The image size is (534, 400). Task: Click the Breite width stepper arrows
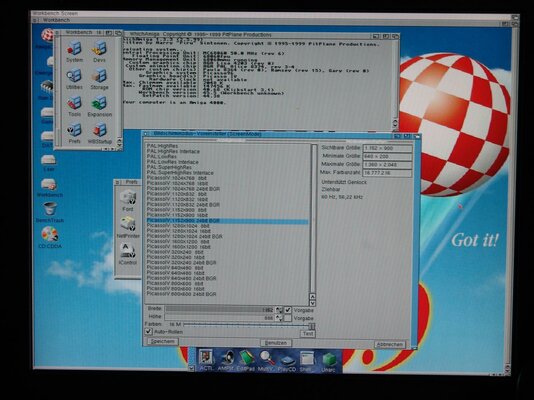[x=279, y=310]
